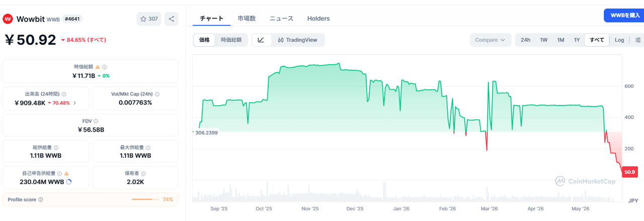Image resolution: width=644 pixels, height=221 pixels.
Task: Open info icon next to 総供給量
Action: tap(56, 148)
